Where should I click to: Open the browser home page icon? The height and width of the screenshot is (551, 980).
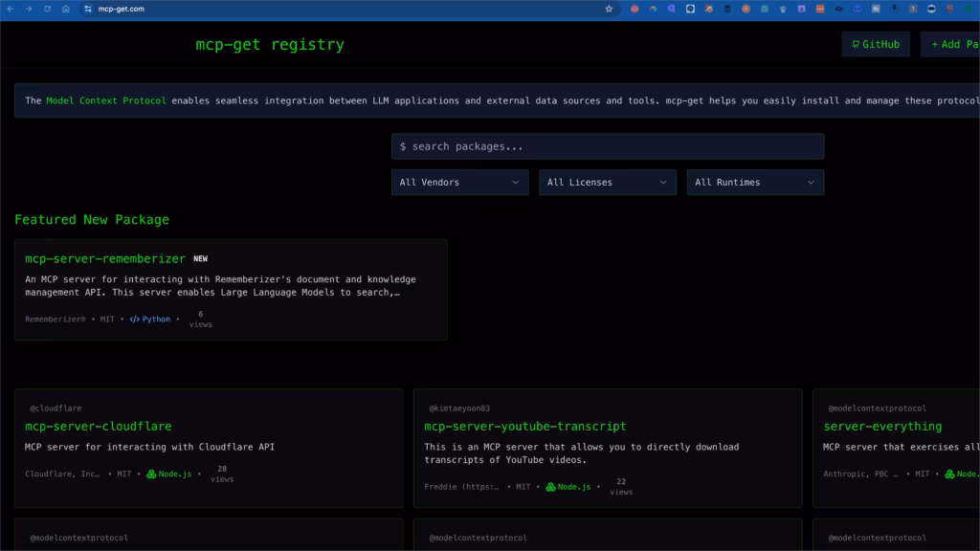[66, 9]
